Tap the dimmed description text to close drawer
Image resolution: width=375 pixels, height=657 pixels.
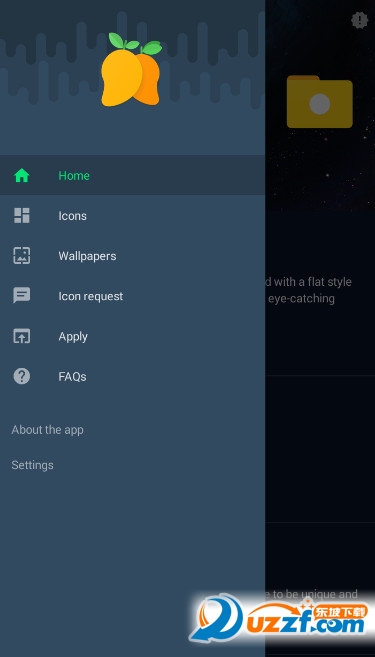coord(308,290)
